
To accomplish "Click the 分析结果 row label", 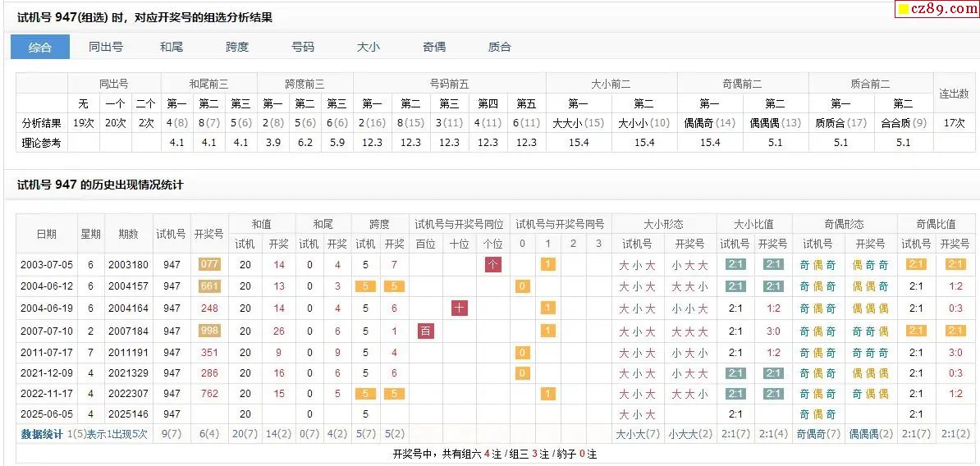I will tap(42, 123).
